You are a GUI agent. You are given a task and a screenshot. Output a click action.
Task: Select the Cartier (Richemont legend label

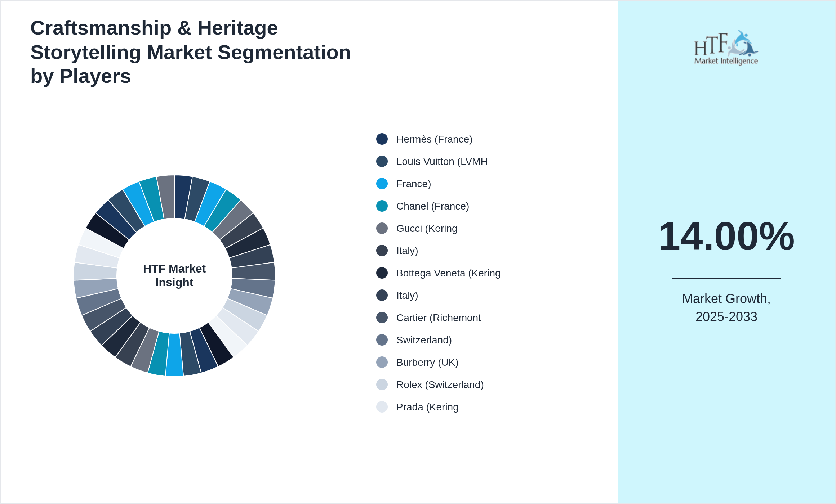pos(439,318)
